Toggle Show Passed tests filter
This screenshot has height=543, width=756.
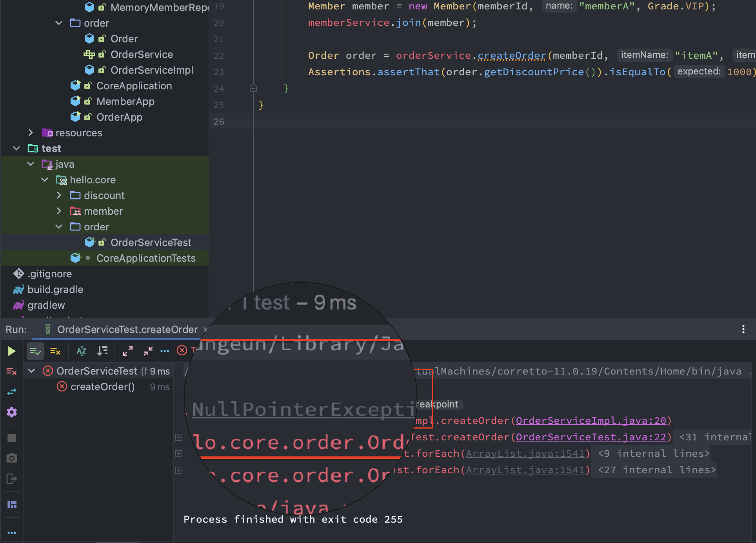(x=35, y=351)
